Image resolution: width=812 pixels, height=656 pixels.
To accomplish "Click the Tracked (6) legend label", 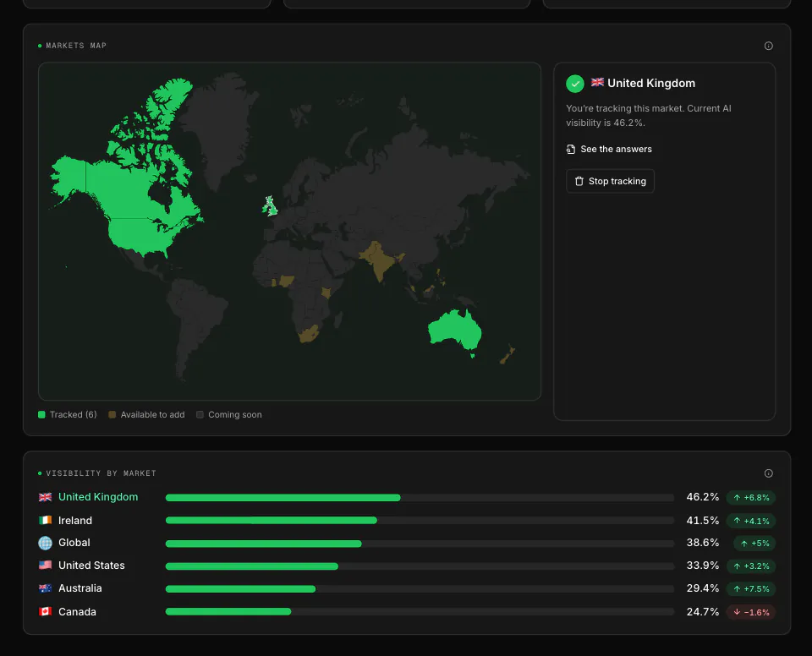I will click(73, 415).
